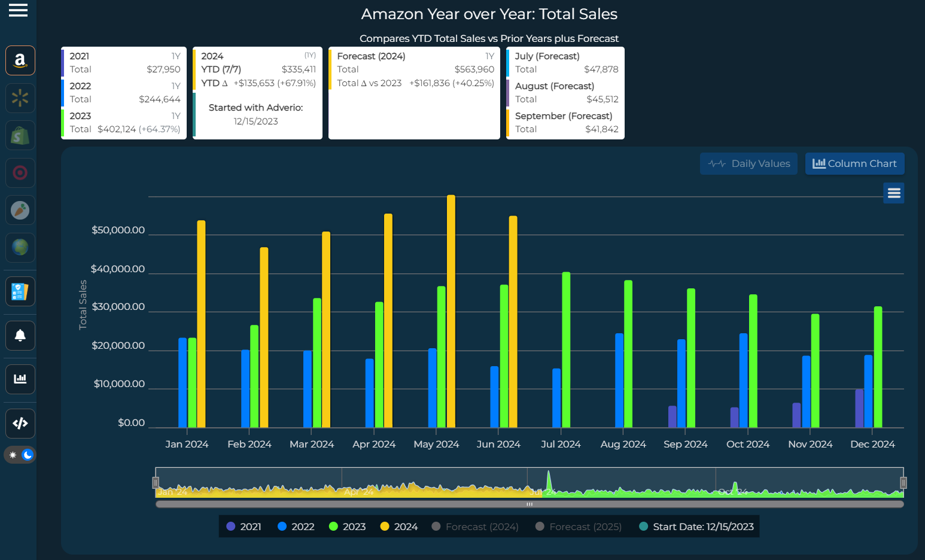
Task: Open the notifications bell icon
Action: pos(20,336)
